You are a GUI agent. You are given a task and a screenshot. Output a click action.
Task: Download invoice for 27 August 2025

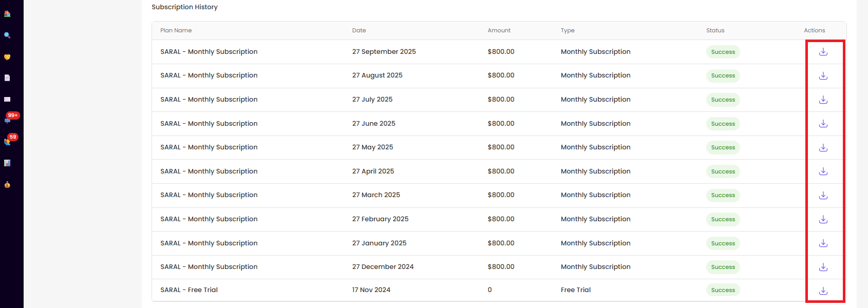[823, 76]
